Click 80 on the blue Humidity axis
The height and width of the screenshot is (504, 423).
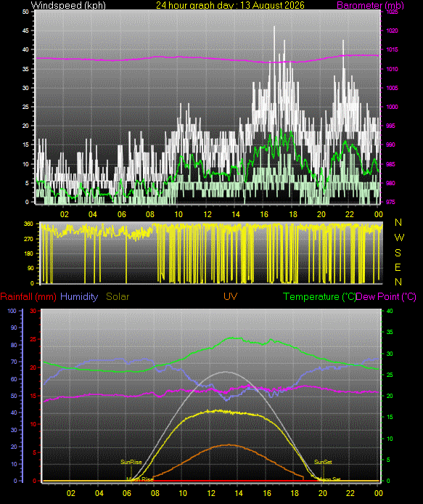[x=14, y=345]
